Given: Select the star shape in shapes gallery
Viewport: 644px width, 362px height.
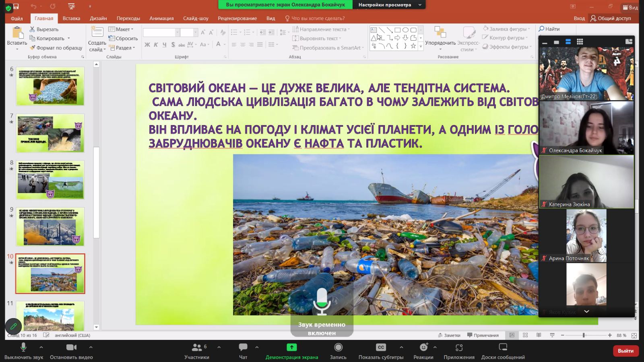Looking at the screenshot, I should pos(413,46).
